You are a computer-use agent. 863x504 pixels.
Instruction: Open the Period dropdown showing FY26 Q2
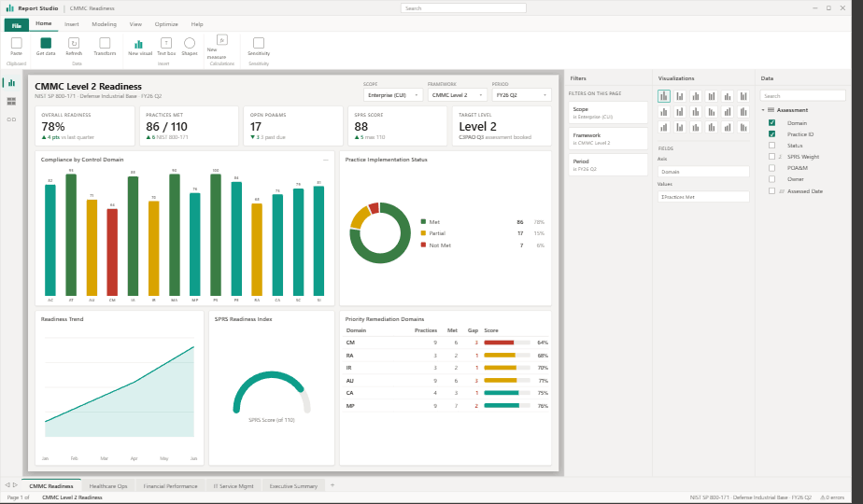coord(522,95)
